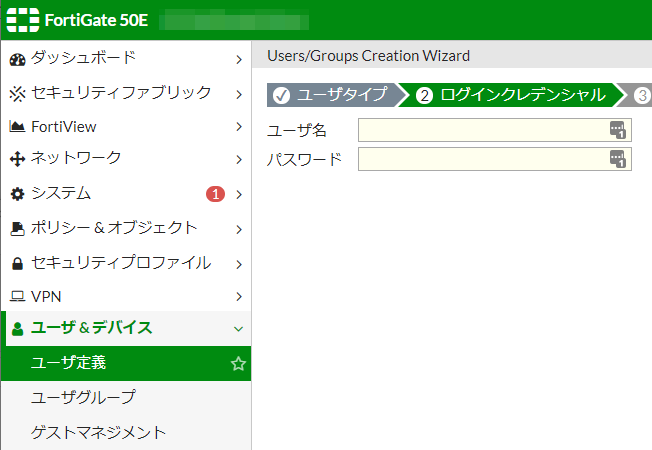Expand the ポリシー＆オブジェクト chevron
This screenshot has height=450, width=652.
pyautogui.click(x=238, y=229)
